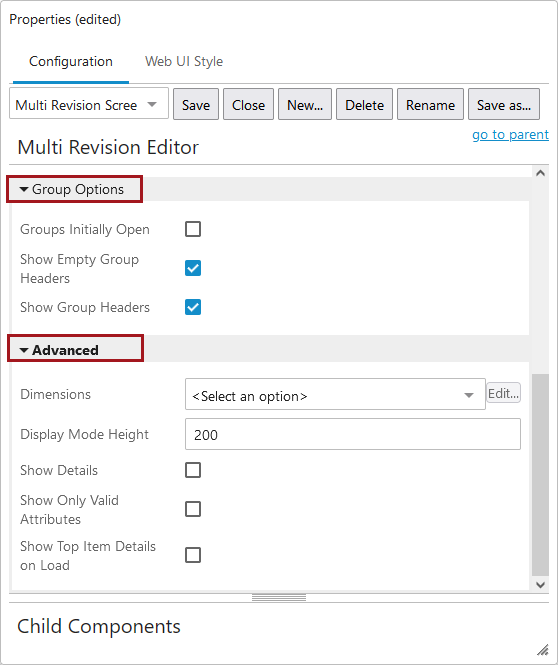
Task: Open the Dimensions select option dropdown
Action: (335, 394)
